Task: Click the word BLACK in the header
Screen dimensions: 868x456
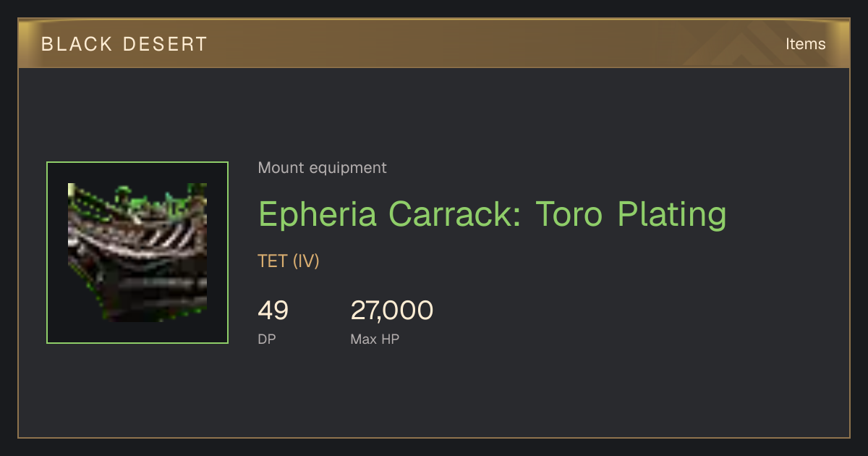Action: coord(77,44)
